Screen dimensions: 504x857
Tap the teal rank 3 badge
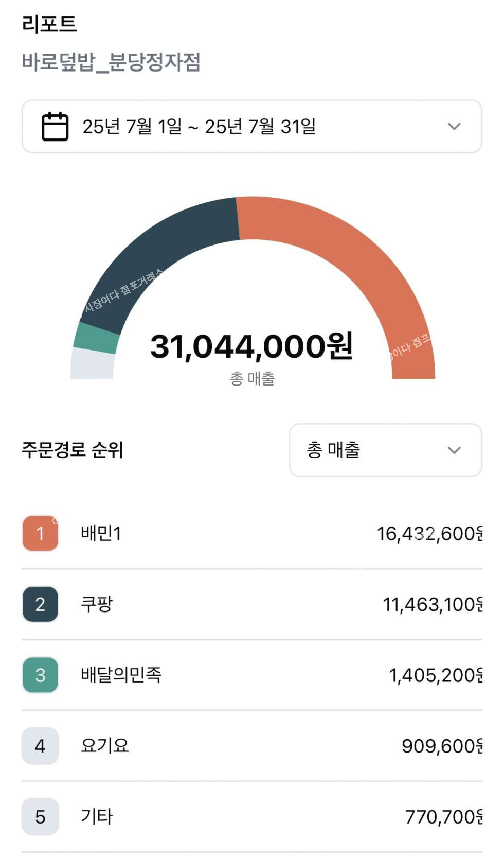tap(40, 675)
